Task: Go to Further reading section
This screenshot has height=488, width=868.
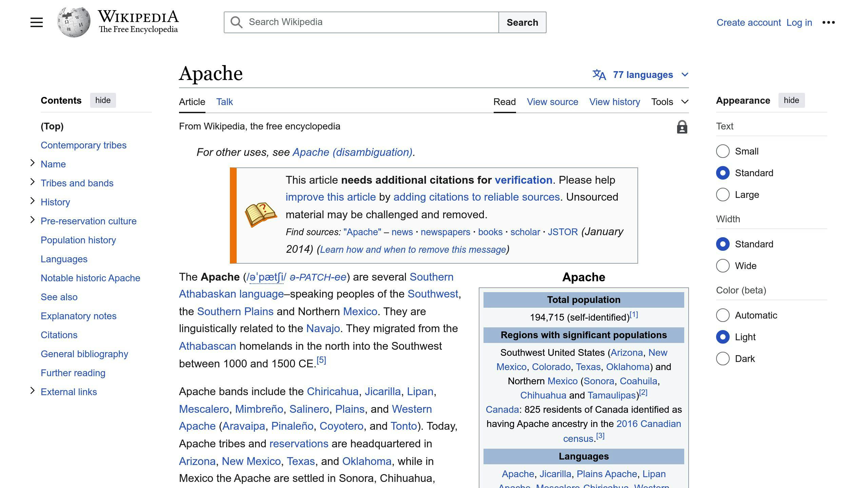Action: pos(73,373)
